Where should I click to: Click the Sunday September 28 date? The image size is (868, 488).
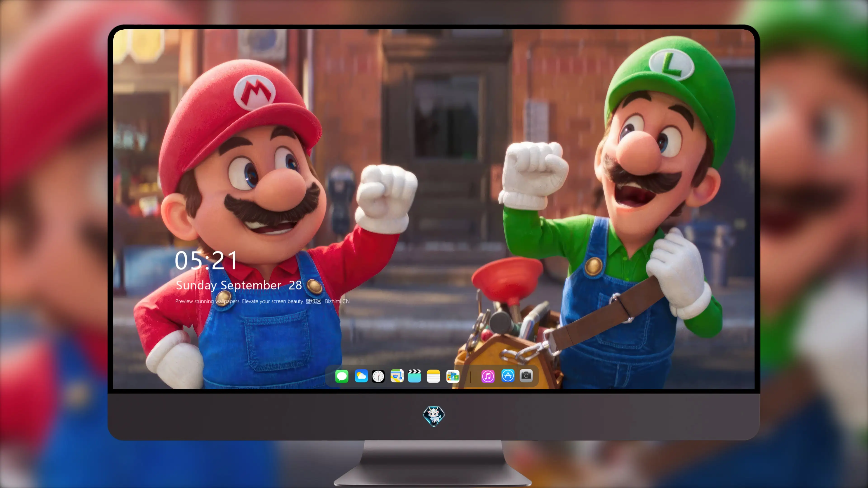click(238, 285)
